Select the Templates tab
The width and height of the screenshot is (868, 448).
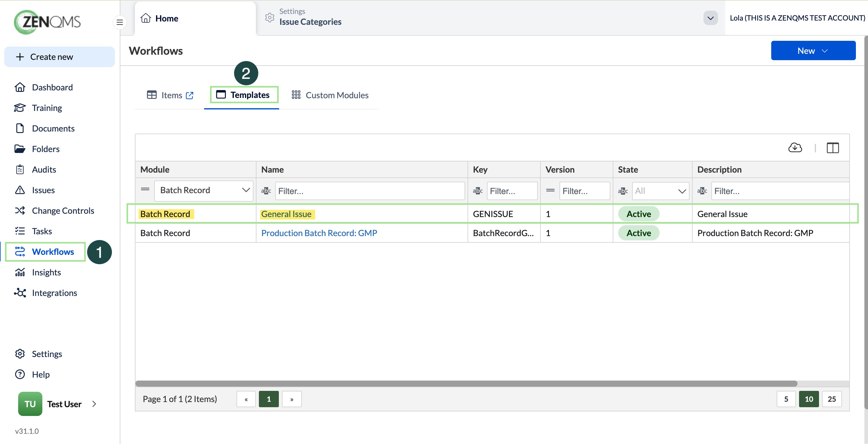click(x=244, y=95)
